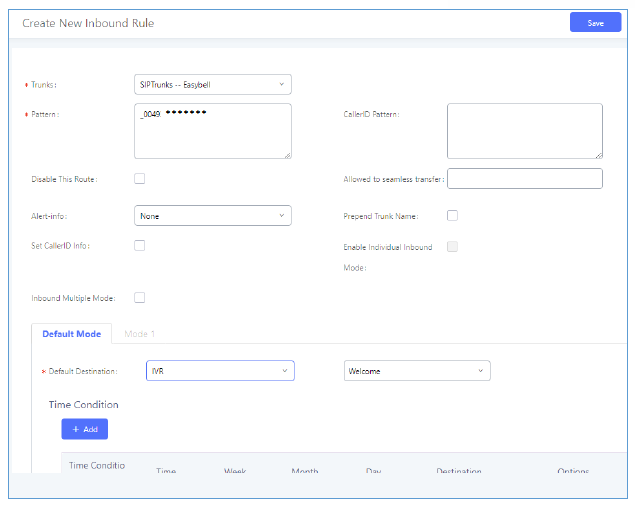Viewport: 641px width, 507px height.
Task: Click the Save button
Action: tap(595, 22)
